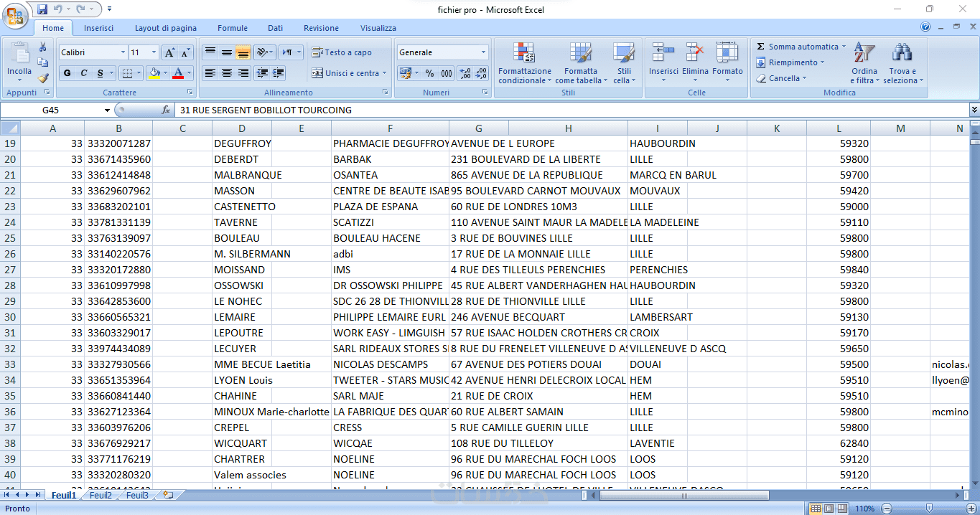Click the decrease indent icon
980x515 pixels.
(x=261, y=73)
